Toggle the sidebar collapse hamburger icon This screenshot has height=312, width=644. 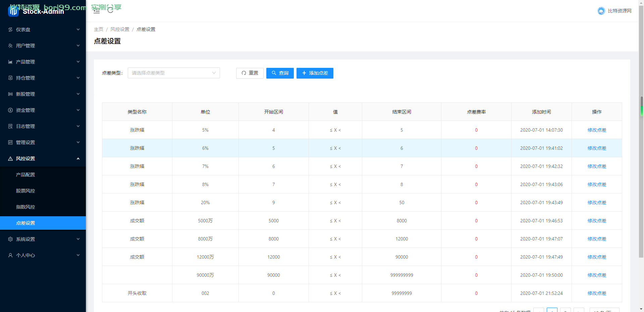(x=97, y=10)
